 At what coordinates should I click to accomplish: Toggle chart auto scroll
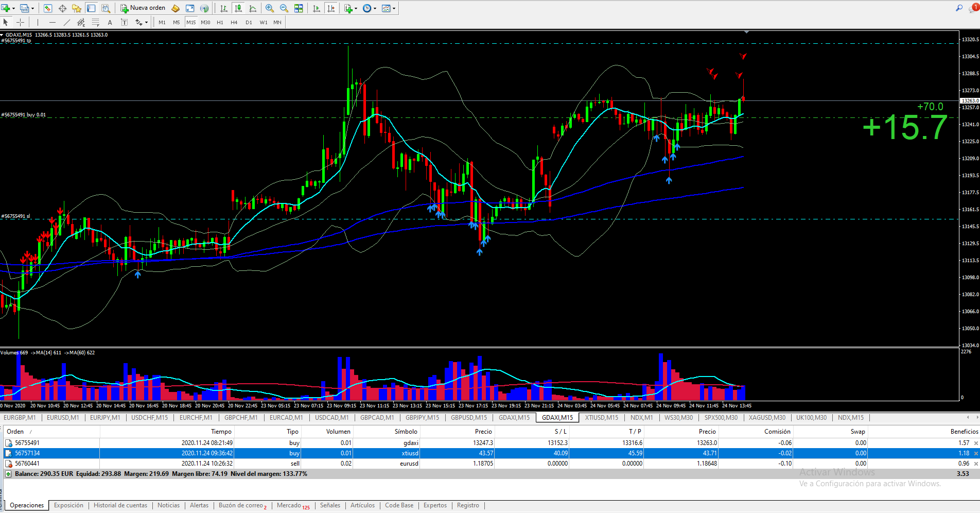click(317, 8)
